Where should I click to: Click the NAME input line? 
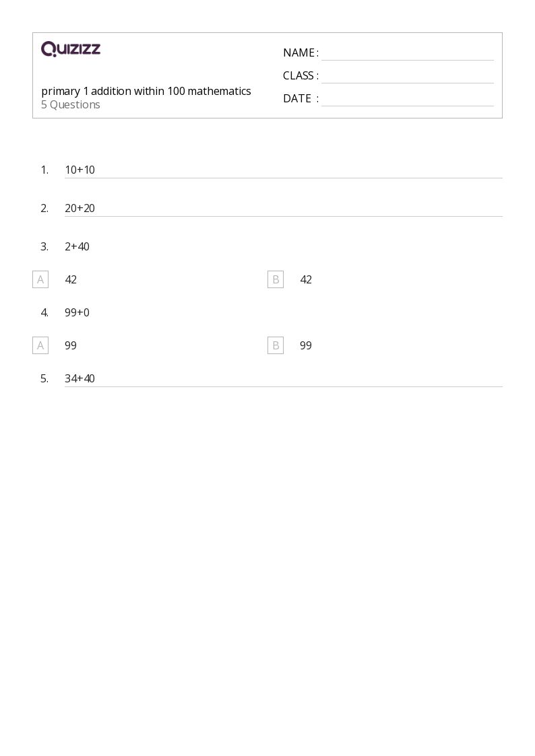pyautogui.click(x=407, y=54)
